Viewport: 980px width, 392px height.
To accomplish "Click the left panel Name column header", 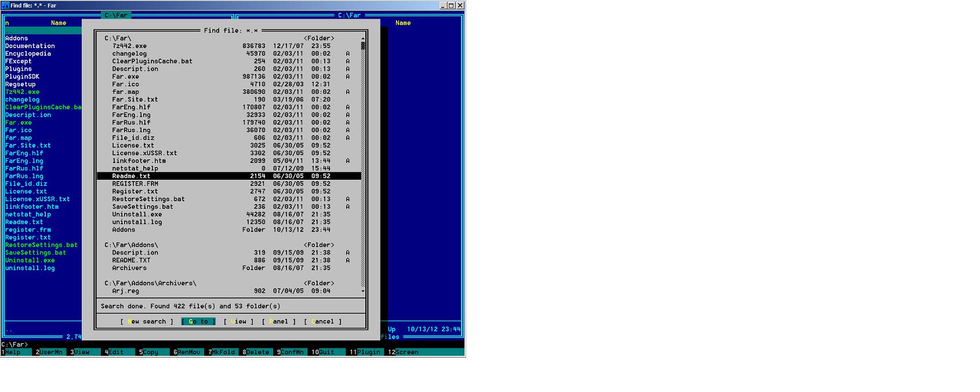I will [59, 23].
